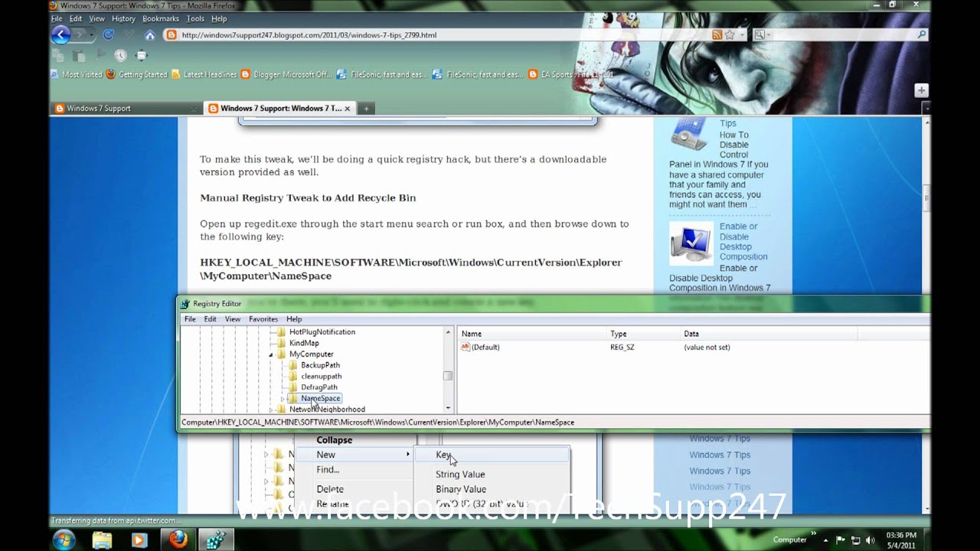This screenshot has height=551, width=980.
Task: Go back with Firefox Back arrow
Action: (60, 34)
